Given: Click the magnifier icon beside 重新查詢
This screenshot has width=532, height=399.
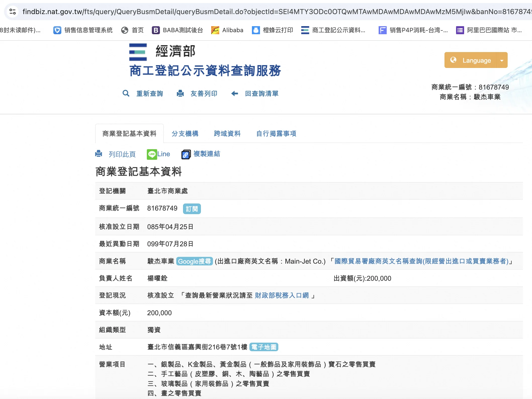Looking at the screenshot, I should click(126, 94).
